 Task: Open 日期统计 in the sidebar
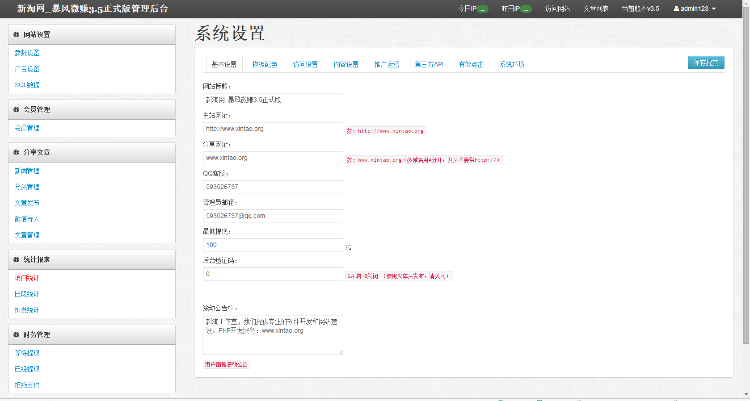coord(27,294)
